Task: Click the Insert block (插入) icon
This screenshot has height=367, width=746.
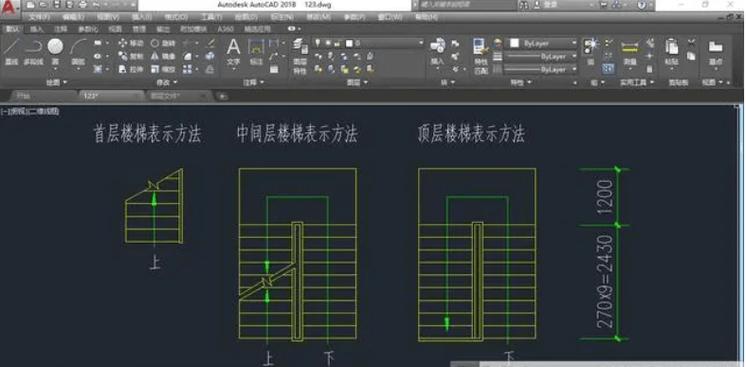Action: point(437,52)
